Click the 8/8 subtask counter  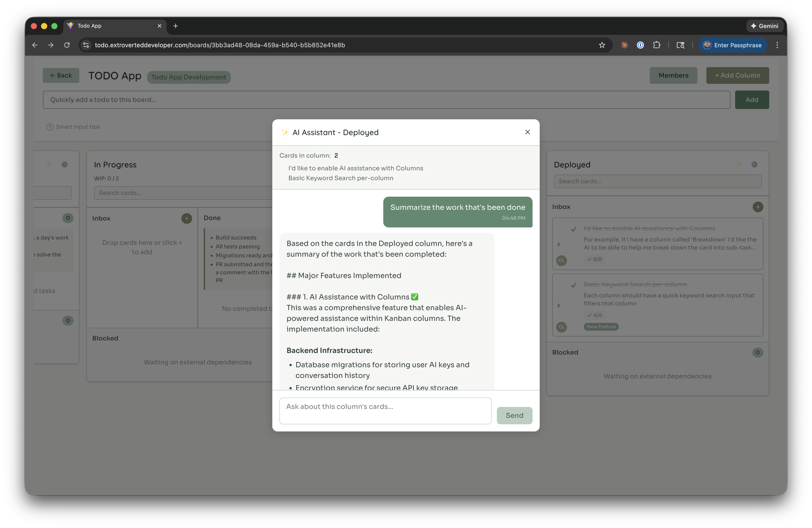coord(595,259)
